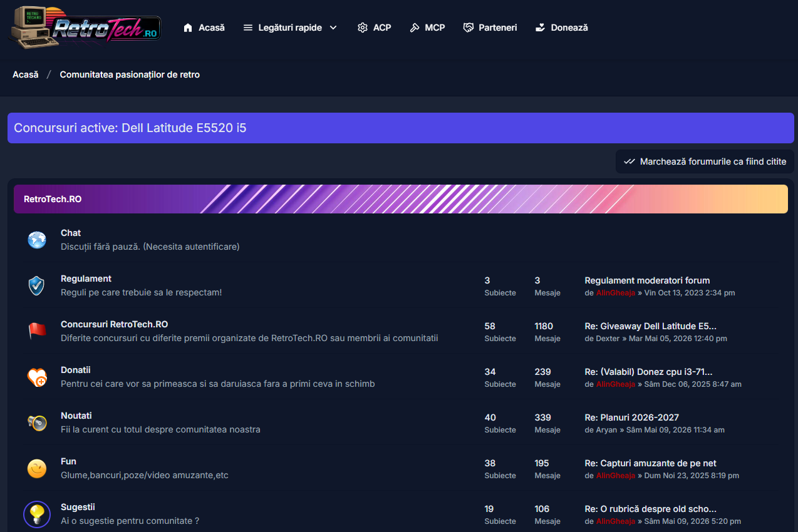Click the Comunitatea pasionaților de retro breadcrumb
Screen dimensions: 798x532
pyautogui.click(x=130, y=74)
